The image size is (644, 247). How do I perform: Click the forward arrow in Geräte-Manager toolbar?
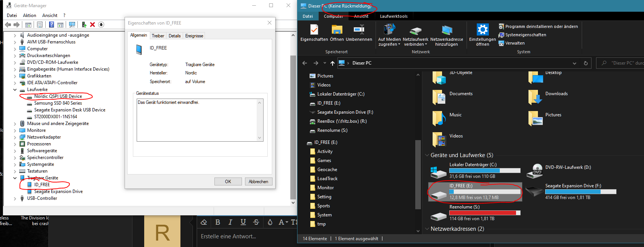17,25
